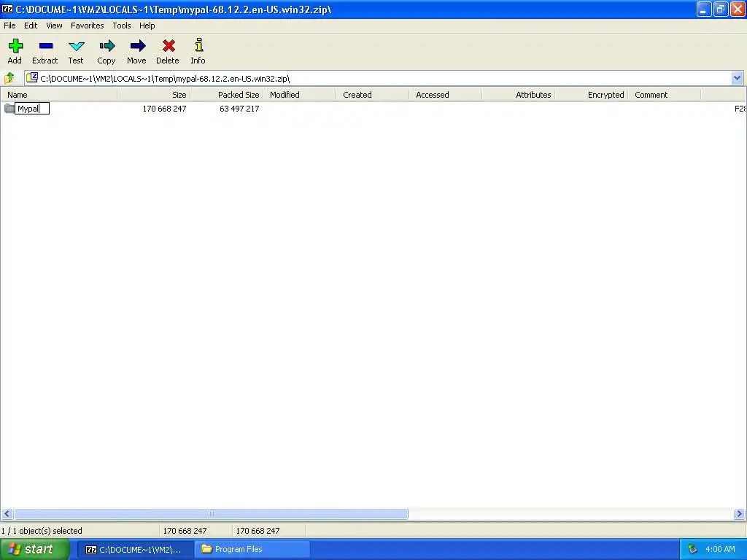Screen dimensions: 747x560
Task: Restore down the 7-Zip window
Action: coord(721,9)
